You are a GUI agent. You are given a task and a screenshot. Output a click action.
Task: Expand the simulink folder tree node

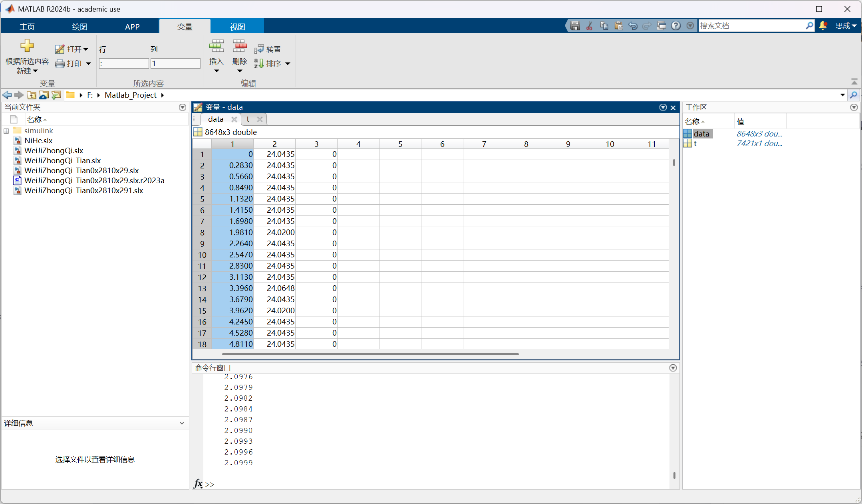tap(6, 131)
